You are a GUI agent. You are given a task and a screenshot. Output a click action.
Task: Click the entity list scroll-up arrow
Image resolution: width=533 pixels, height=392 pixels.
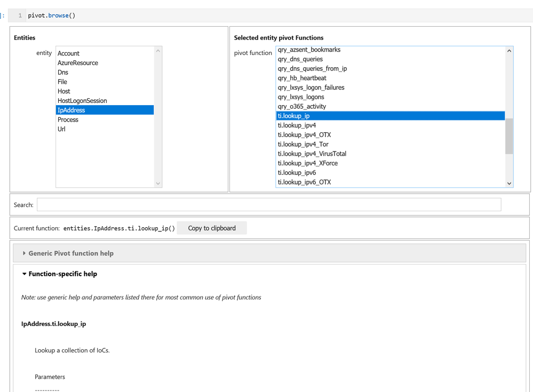pos(158,51)
